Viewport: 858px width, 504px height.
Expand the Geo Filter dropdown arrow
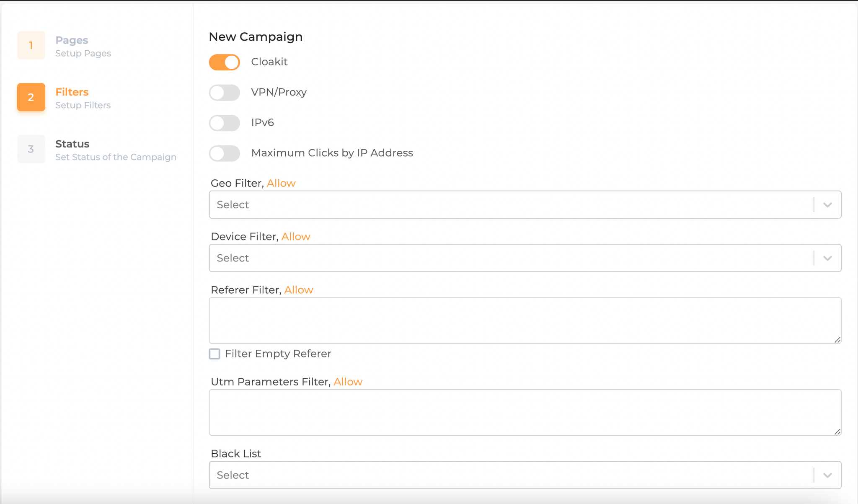[x=827, y=205]
